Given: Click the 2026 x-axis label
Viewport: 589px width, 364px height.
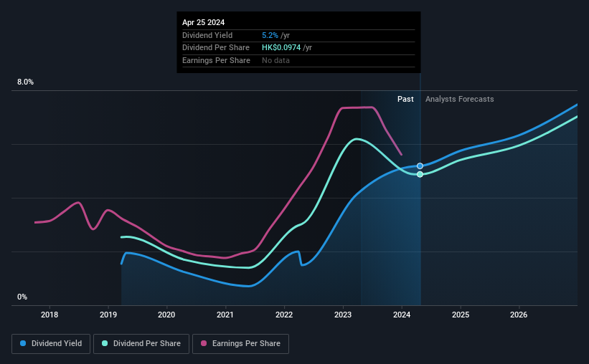Looking at the screenshot, I should (519, 315).
